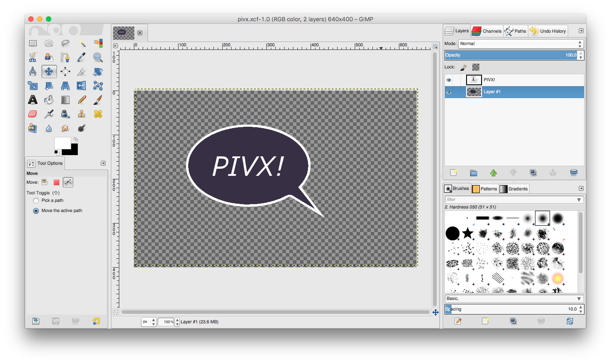Viewport: 611px width, 364px height.
Task: Select the Rectangle Select tool
Action: (x=33, y=43)
